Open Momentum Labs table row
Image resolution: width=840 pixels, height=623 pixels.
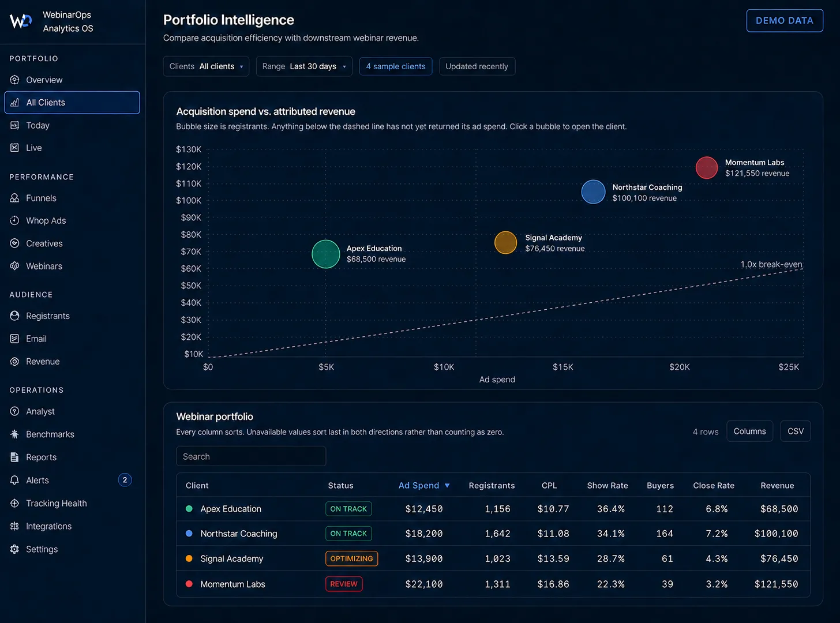click(493, 584)
